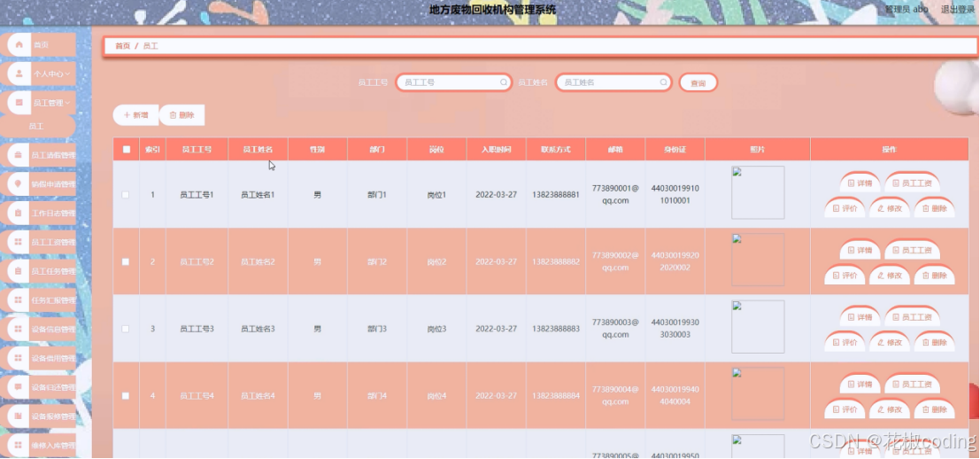The image size is (980, 459).
Task: Click the grid icon for 维修入库管理
Action: click(18, 445)
